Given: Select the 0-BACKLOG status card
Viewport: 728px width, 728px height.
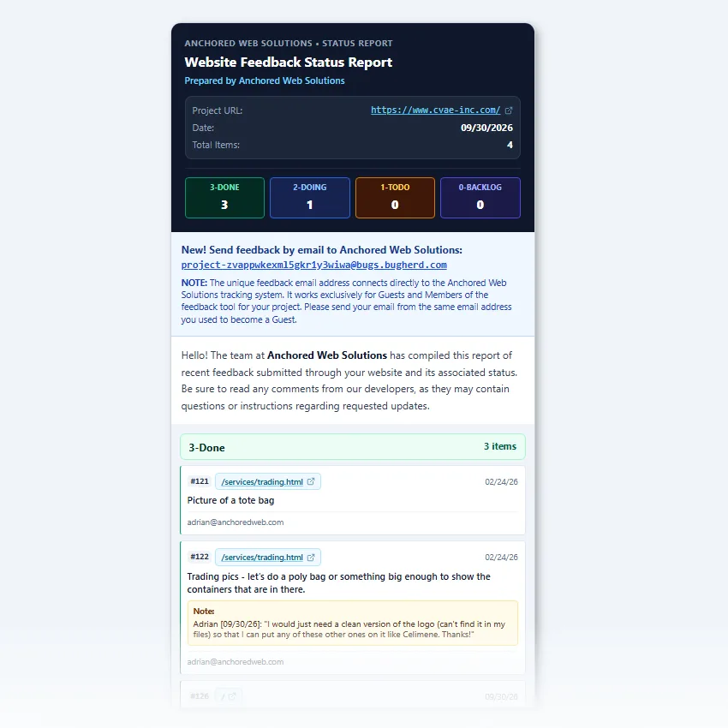Looking at the screenshot, I should 480,198.
